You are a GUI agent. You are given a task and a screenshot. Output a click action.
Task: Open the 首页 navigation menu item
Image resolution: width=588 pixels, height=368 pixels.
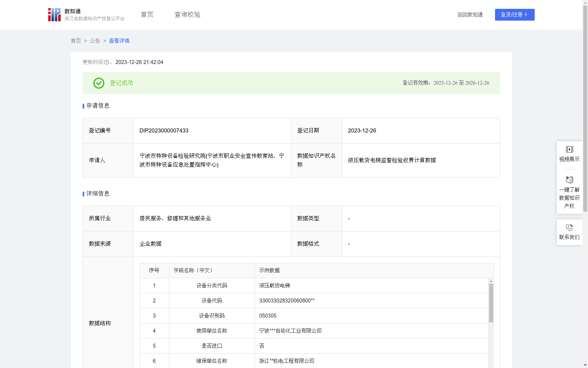point(147,15)
